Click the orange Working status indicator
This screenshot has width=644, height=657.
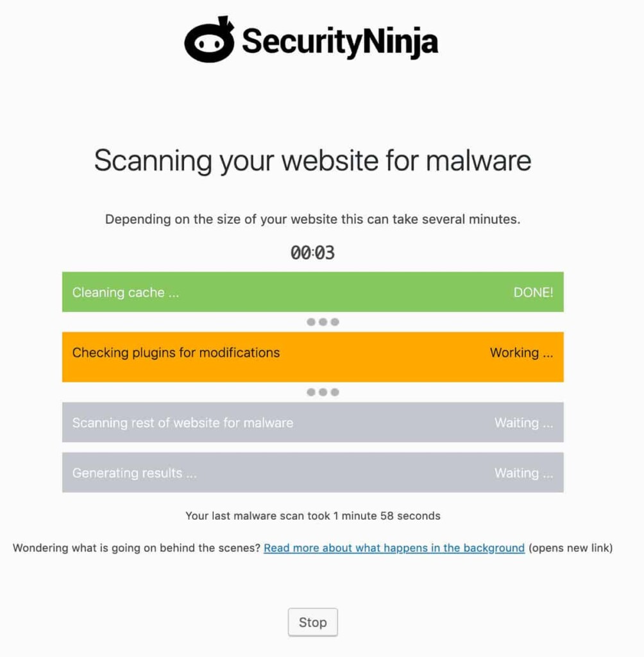(521, 353)
